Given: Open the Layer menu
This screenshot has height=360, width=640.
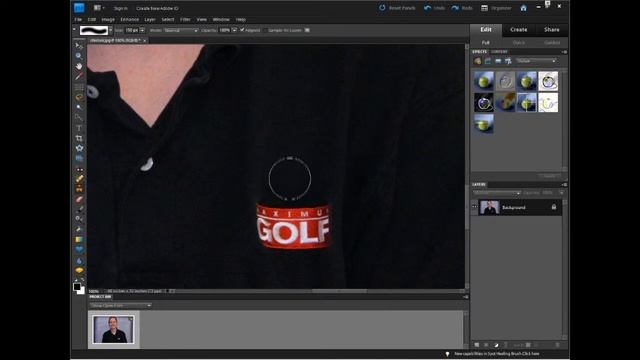Looking at the screenshot, I should [x=150, y=19].
